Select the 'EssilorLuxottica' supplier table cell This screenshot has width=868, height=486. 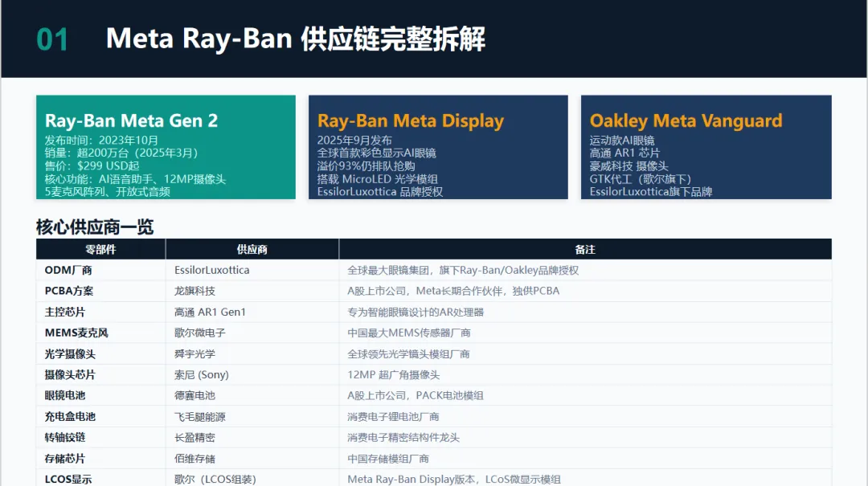click(x=252, y=270)
